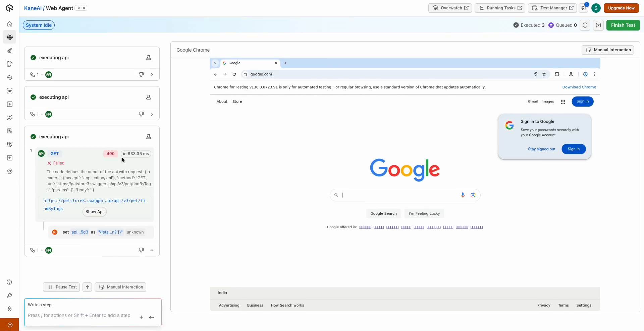Select the KaneAI agent icon in sidebar
Screen dimensions: 644x331
10,37
